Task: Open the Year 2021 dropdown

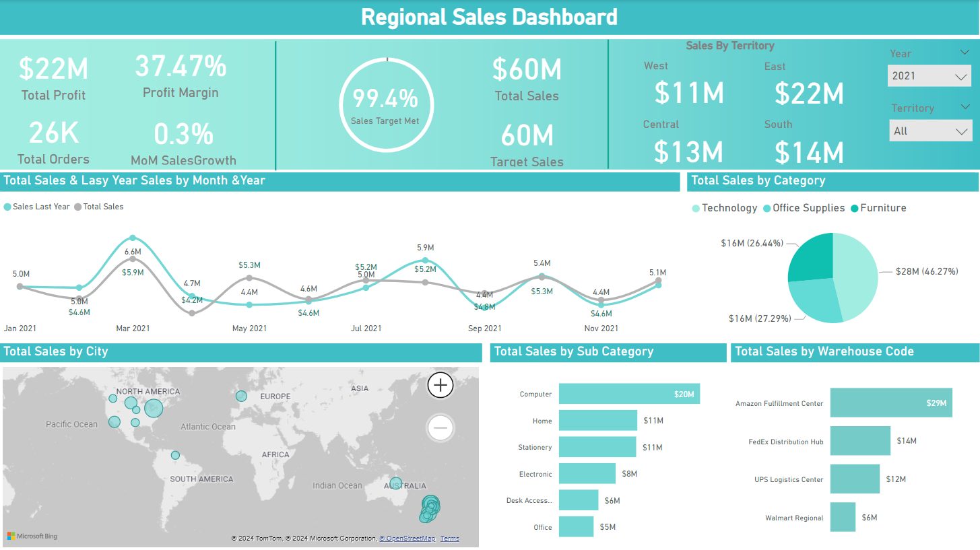Action: pyautogui.click(x=929, y=76)
